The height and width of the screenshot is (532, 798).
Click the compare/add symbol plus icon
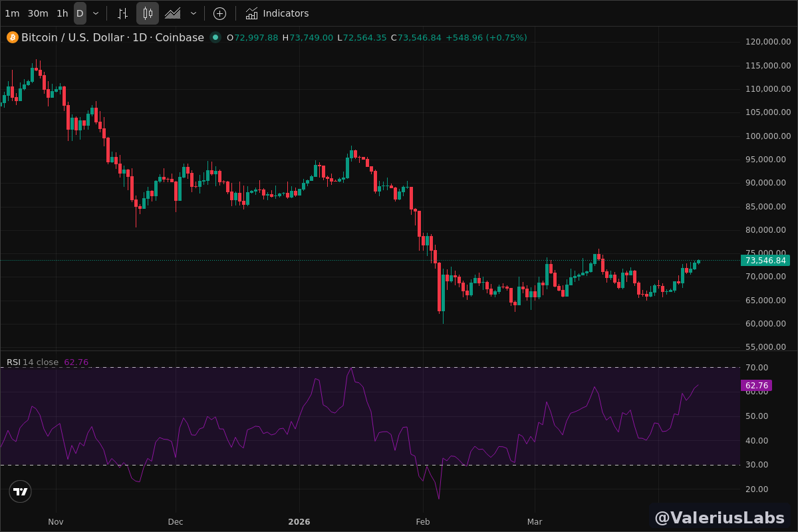(x=219, y=13)
